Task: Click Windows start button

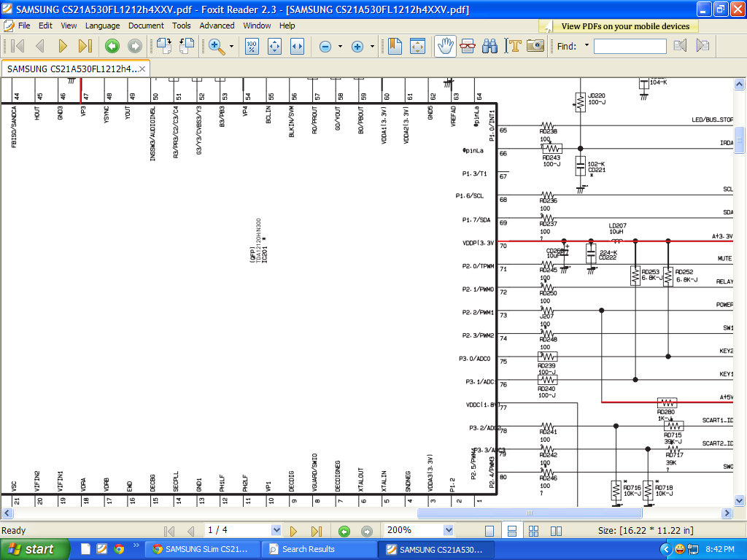Action: pos(34,549)
